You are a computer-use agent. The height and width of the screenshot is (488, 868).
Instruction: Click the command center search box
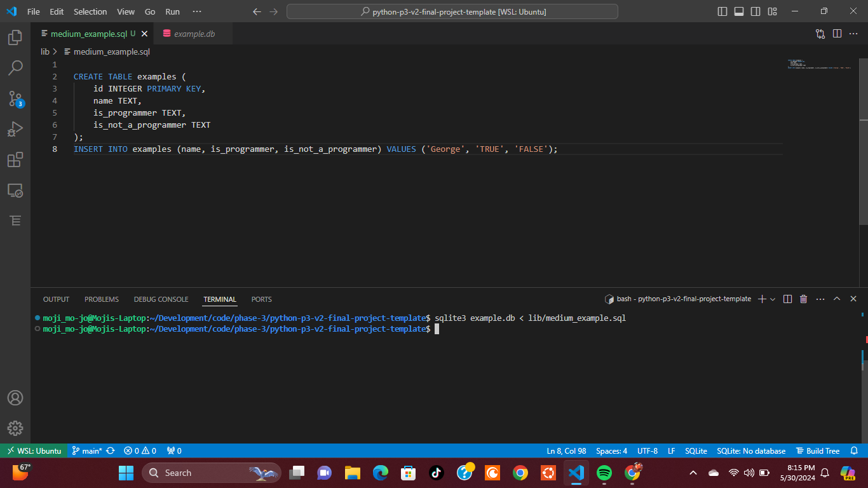coord(452,11)
